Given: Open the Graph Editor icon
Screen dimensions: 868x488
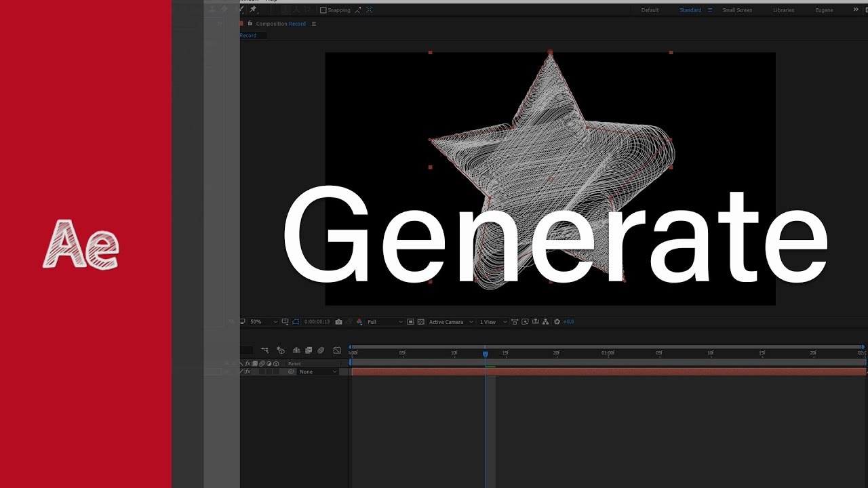Looking at the screenshot, I should 337,350.
